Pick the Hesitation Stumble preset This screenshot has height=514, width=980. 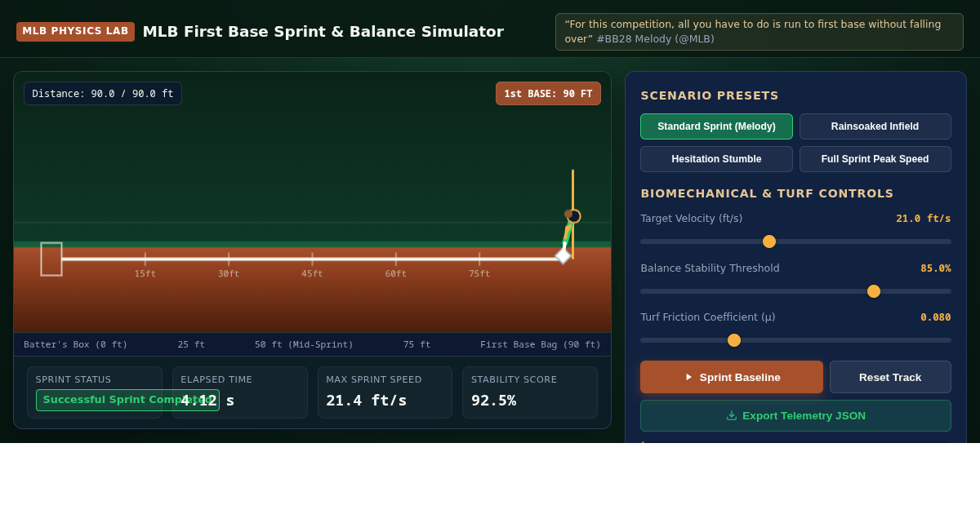tap(716, 159)
